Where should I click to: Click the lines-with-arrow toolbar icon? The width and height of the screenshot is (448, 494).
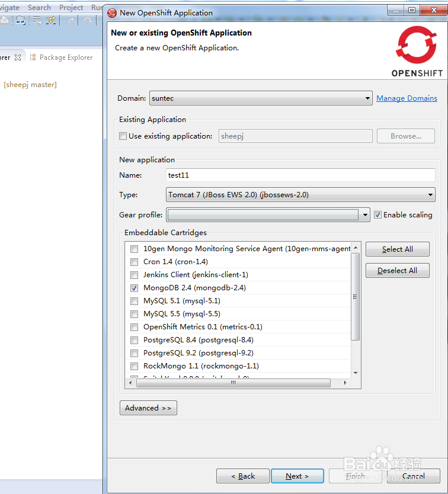coord(37,21)
